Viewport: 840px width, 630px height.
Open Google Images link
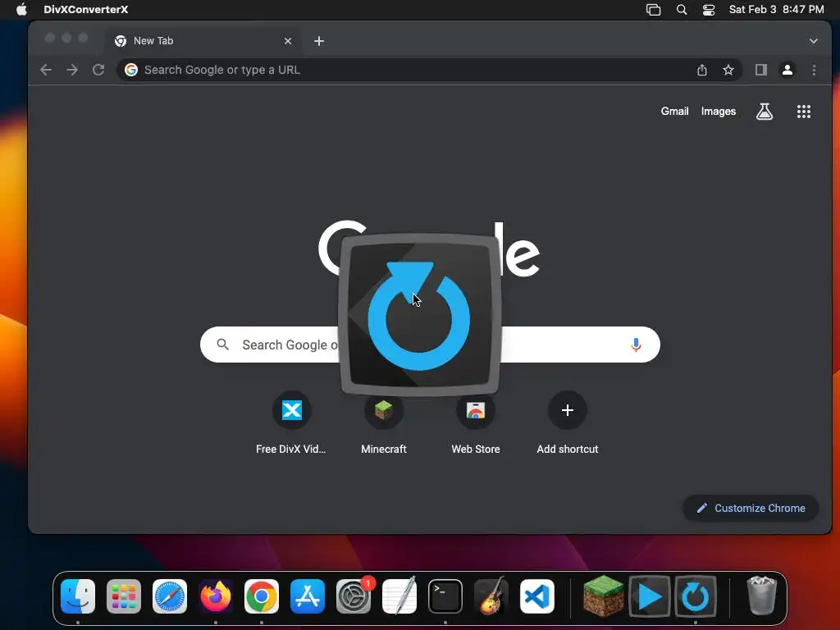[x=719, y=112]
